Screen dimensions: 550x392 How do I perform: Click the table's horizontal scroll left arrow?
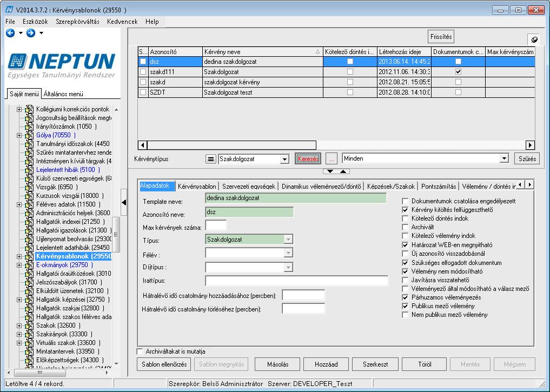click(142, 145)
